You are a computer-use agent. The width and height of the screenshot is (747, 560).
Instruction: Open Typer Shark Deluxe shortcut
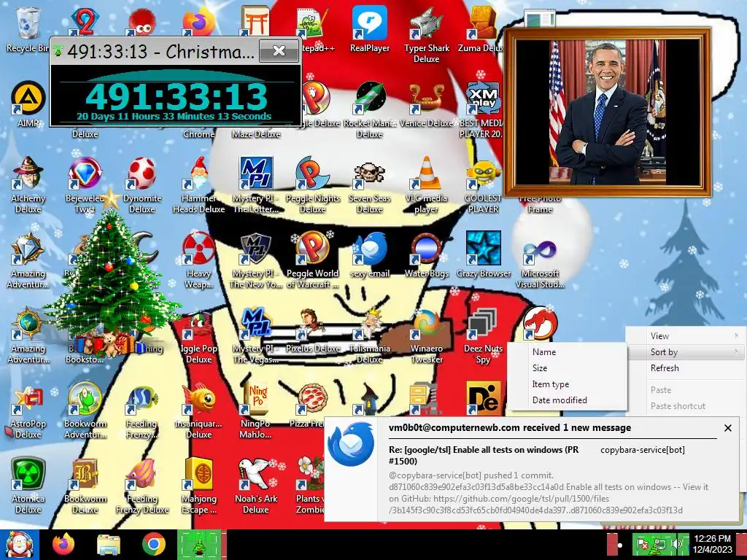(426, 35)
